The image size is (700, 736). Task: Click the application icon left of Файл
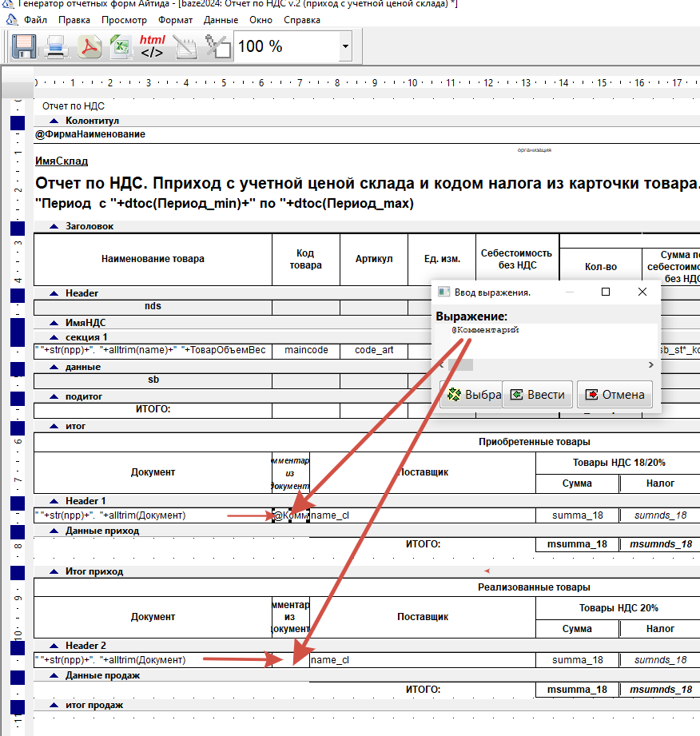pyautogui.click(x=11, y=20)
